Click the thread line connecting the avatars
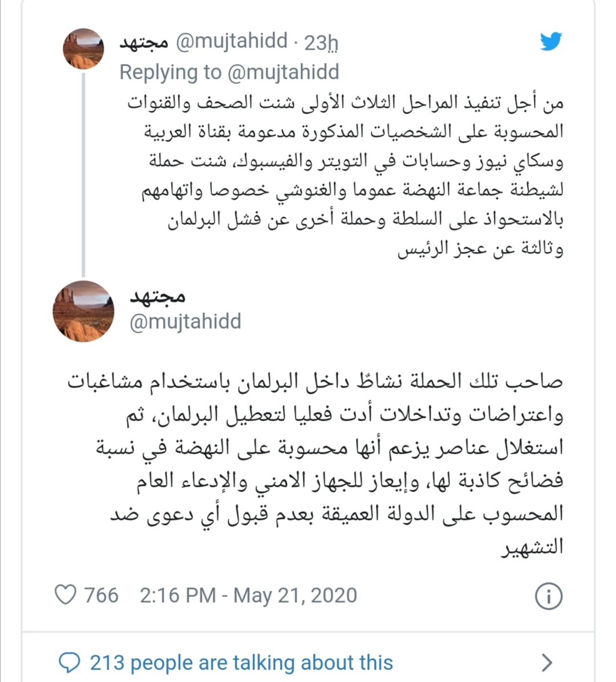The image size is (616, 682). 83,175
